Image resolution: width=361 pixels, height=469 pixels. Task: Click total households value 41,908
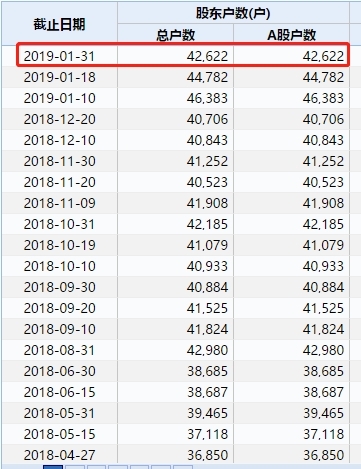click(x=207, y=203)
